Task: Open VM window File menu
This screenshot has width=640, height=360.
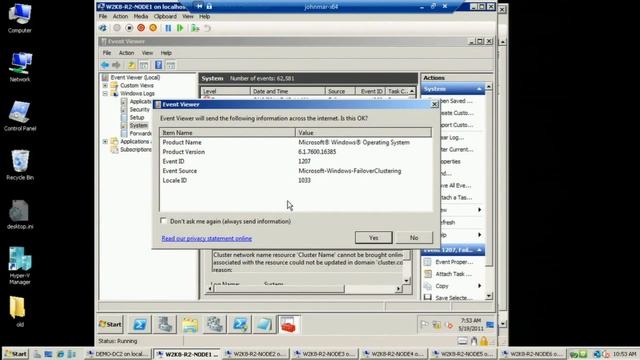Action: (103, 16)
